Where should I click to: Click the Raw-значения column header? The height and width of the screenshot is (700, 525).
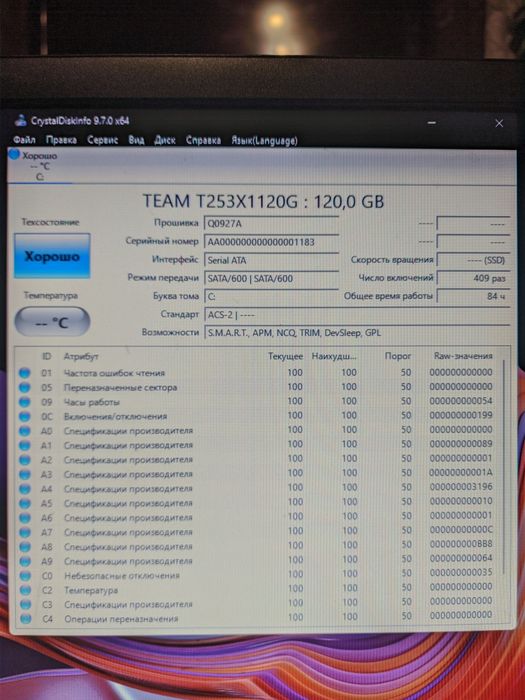coord(463,356)
